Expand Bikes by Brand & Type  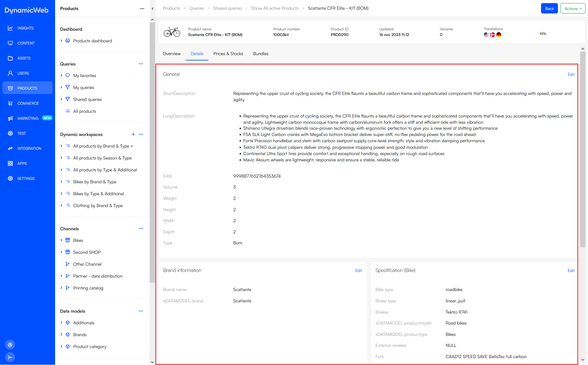coord(61,182)
